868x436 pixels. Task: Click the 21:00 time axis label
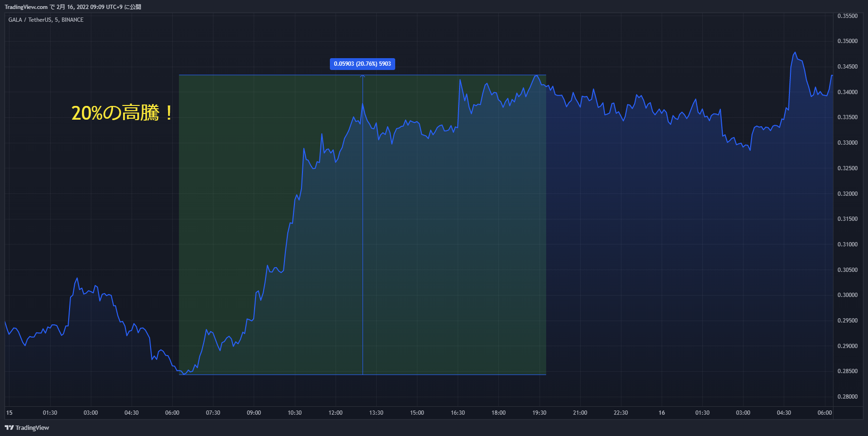pos(580,413)
